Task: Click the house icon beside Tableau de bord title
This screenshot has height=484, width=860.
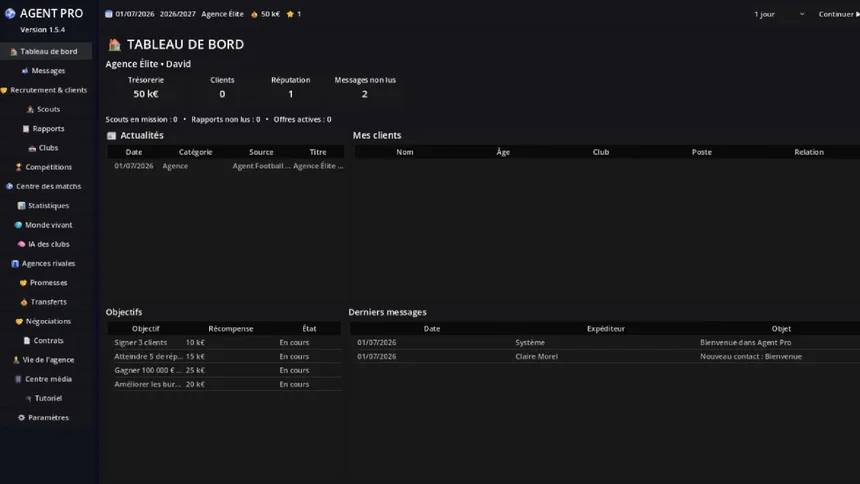Action: [114, 44]
